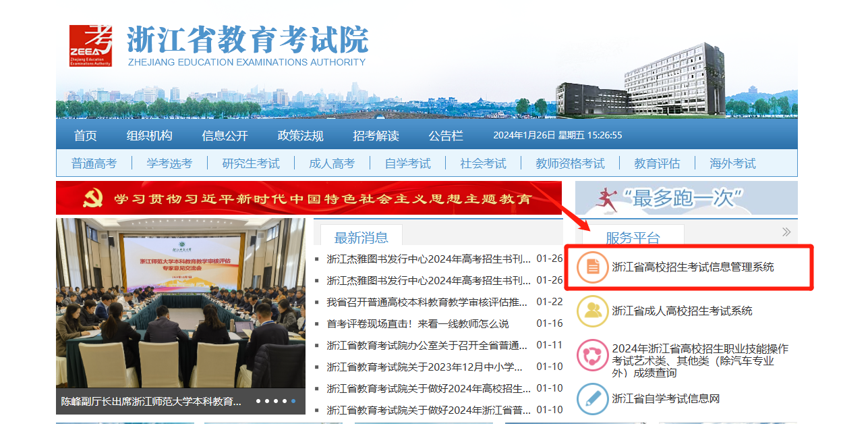
Task: Click the pink circular icon for 职业技能操作考试成绩查询
Action: 592,355
